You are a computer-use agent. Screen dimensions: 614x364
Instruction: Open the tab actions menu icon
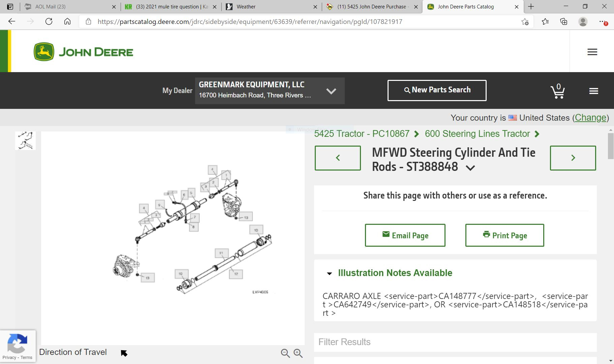(x=10, y=6)
